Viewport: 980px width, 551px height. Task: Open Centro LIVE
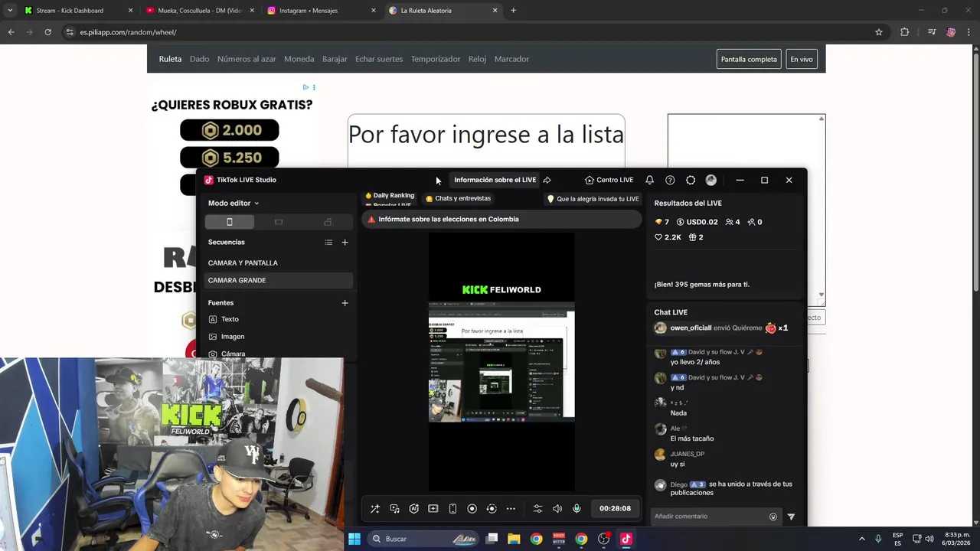click(609, 180)
